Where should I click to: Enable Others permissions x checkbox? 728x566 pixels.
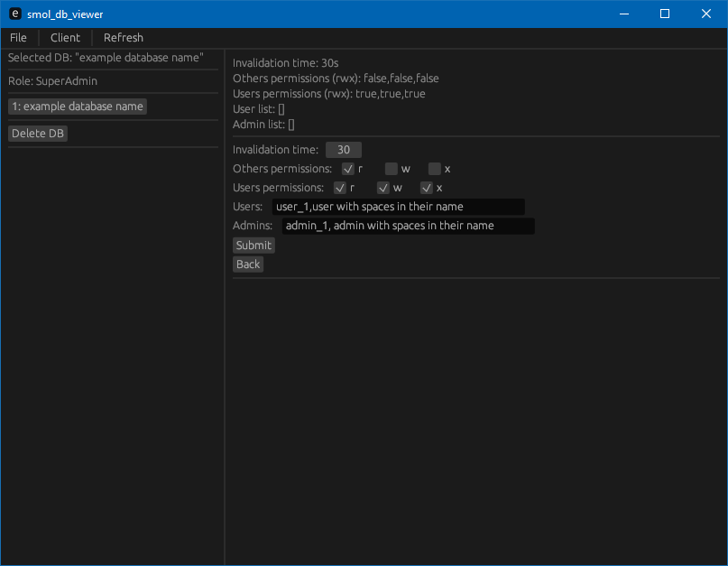click(435, 169)
